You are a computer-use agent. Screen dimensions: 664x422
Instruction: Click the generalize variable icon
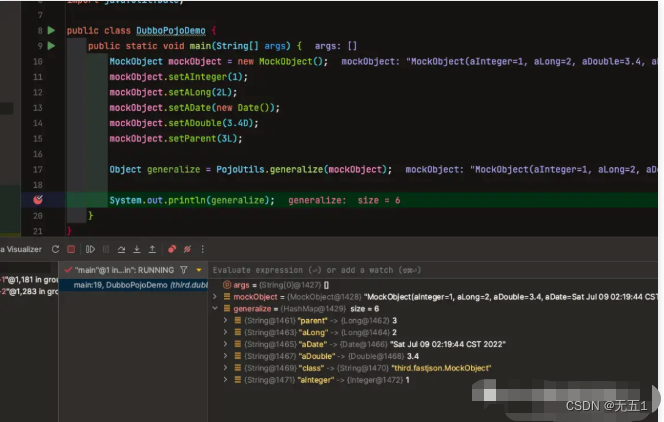227,309
